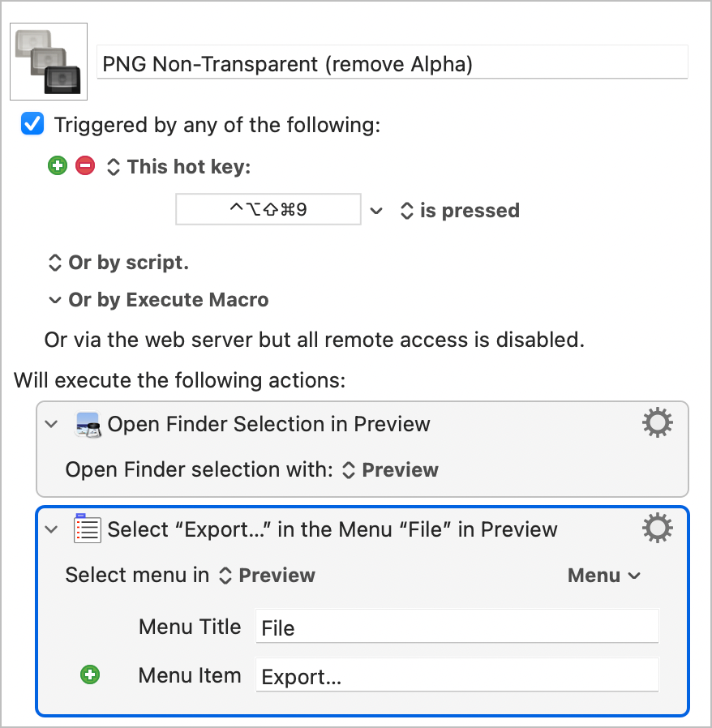Open the 'is pressed' popup menu
The height and width of the screenshot is (728, 712).
pyautogui.click(x=460, y=211)
